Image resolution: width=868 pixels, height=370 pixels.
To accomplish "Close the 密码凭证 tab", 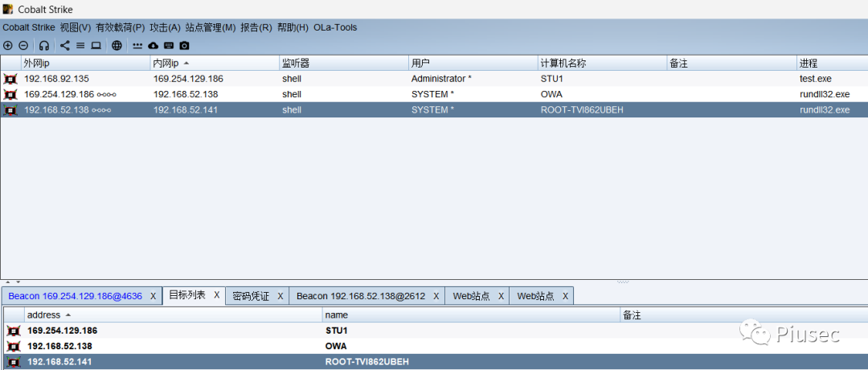I will [x=280, y=296].
